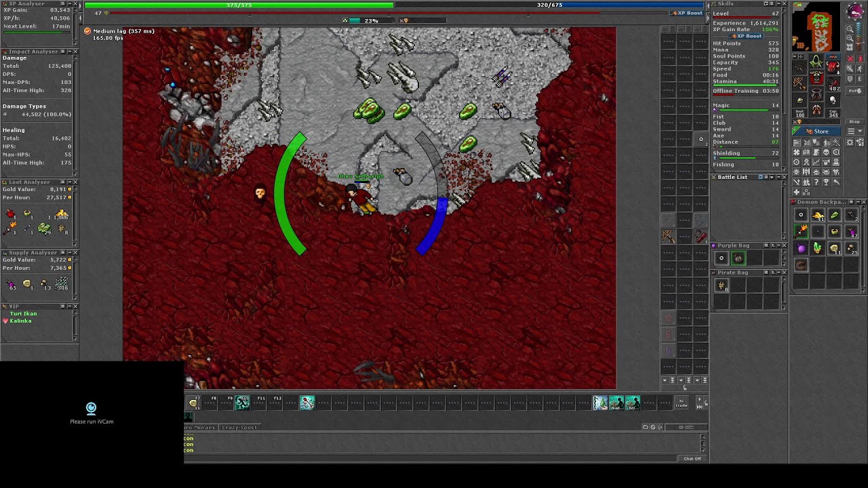Click the question mark control button
The image size is (868, 488).
816,182
